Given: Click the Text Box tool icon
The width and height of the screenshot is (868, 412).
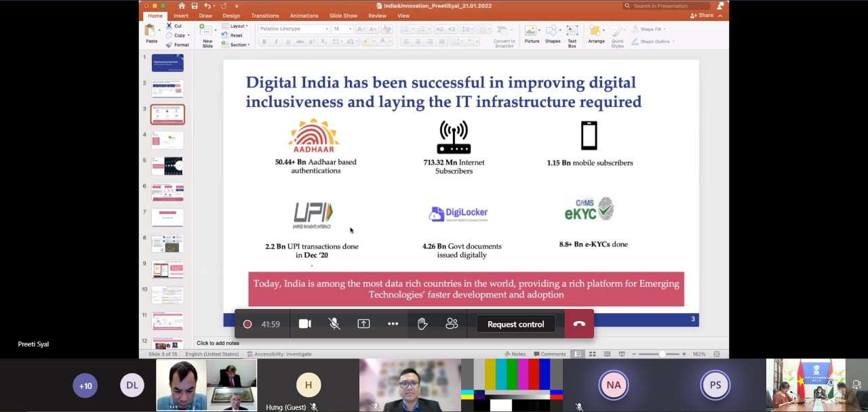Looking at the screenshot, I should pyautogui.click(x=572, y=34).
